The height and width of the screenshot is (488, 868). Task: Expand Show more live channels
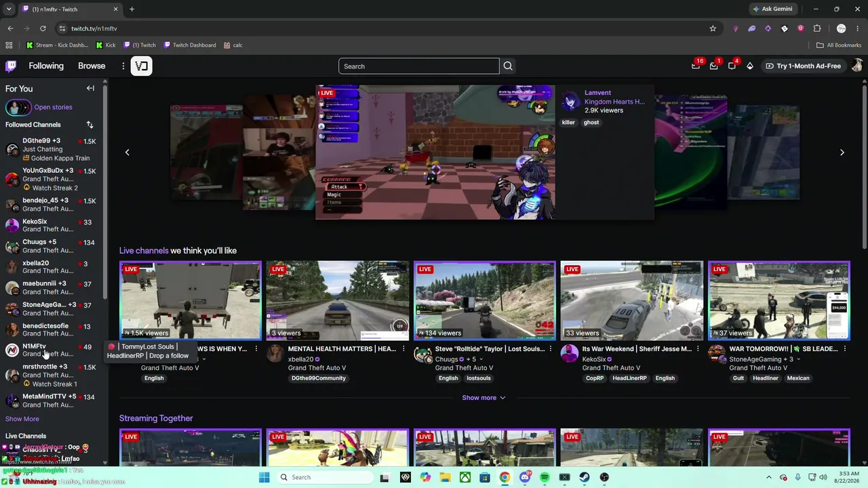pos(484,398)
